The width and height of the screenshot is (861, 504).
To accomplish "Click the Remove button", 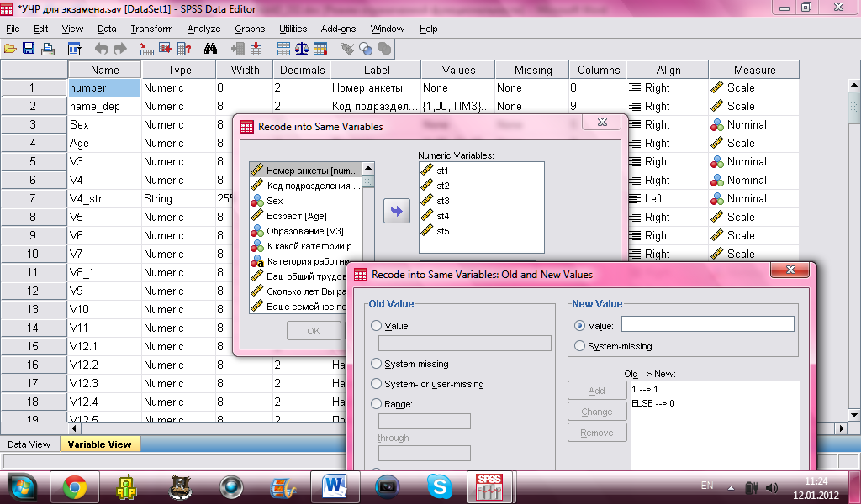I will pos(597,432).
